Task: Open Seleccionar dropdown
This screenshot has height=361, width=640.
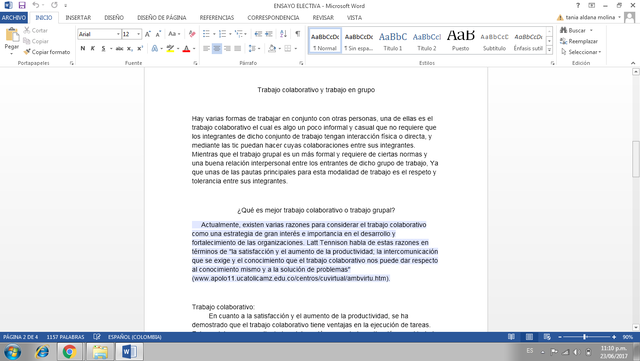Action: [x=581, y=52]
